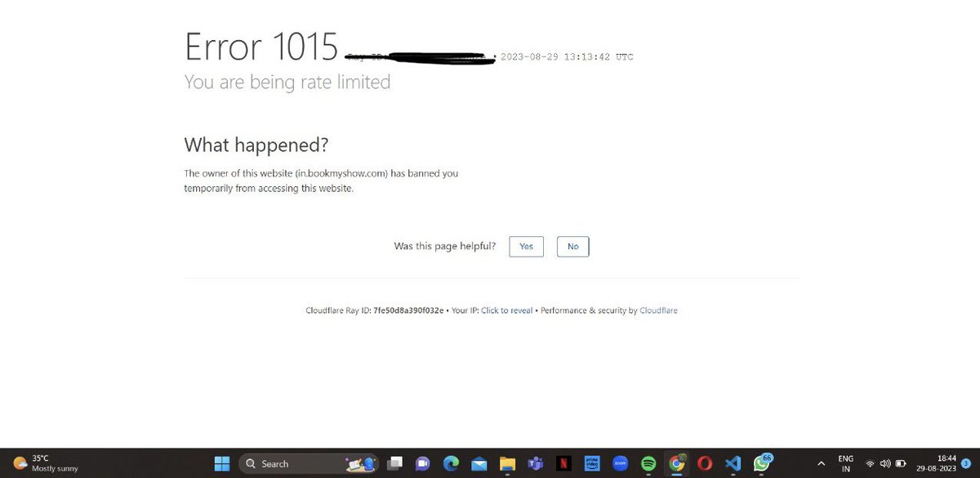Click the Ray ID 7fe50d8a390f032e text
980x478 pixels.
click(408, 310)
